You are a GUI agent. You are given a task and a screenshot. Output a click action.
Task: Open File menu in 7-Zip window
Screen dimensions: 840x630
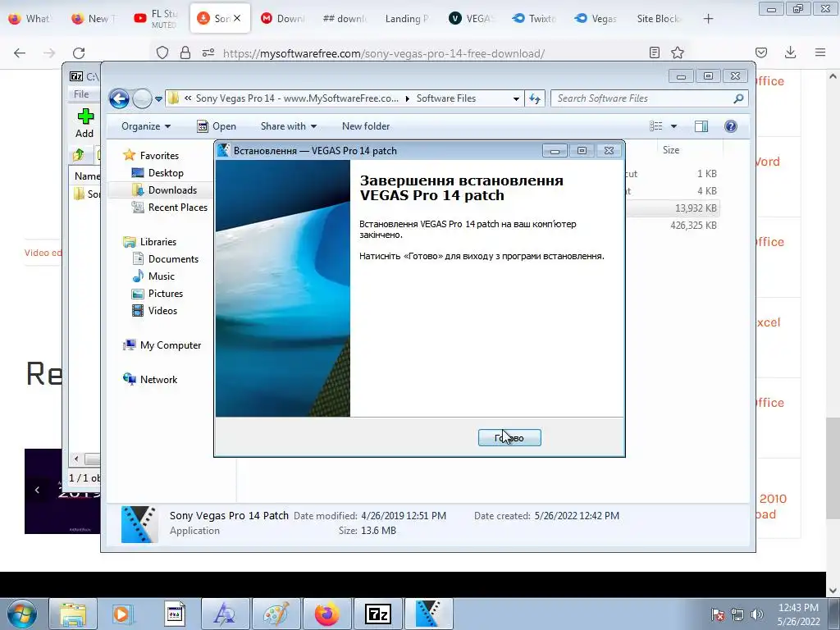click(x=81, y=94)
